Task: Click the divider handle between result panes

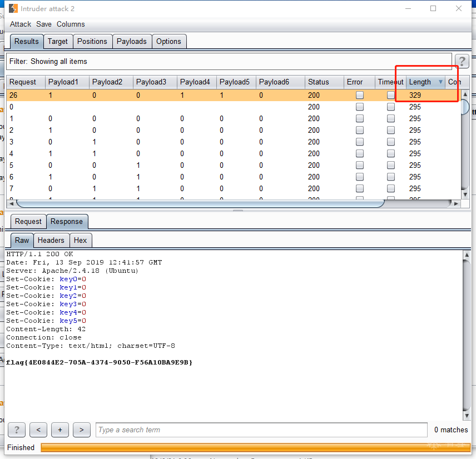Action: pos(238,210)
